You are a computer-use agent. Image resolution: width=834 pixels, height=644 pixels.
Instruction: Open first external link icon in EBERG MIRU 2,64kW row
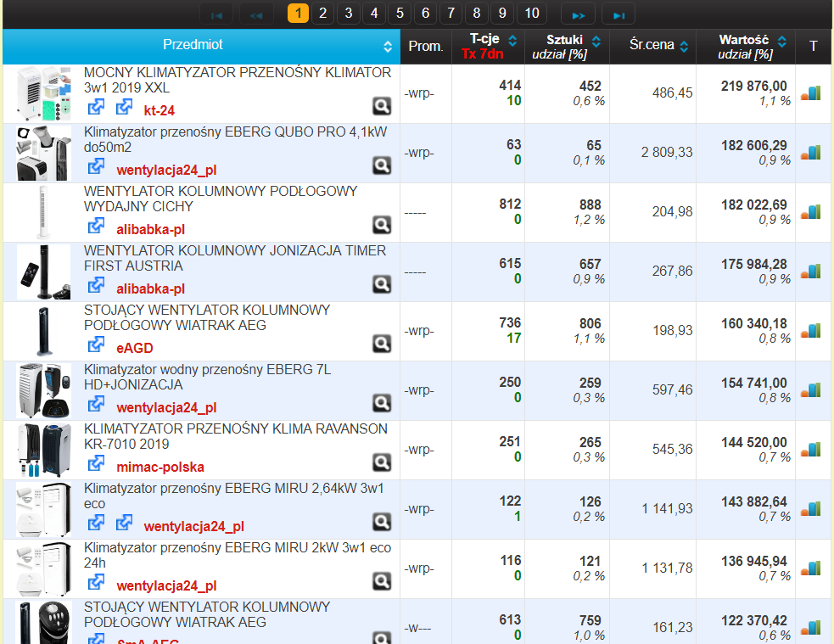(96, 523)
